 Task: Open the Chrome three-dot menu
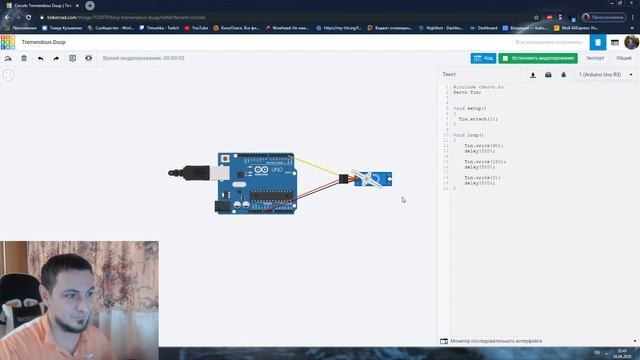pos(633,17)
